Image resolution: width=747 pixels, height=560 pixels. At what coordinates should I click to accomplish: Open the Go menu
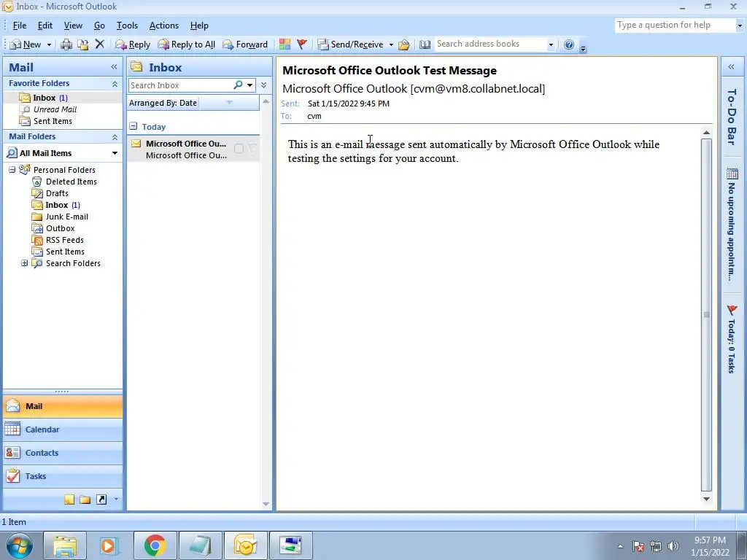99,26
